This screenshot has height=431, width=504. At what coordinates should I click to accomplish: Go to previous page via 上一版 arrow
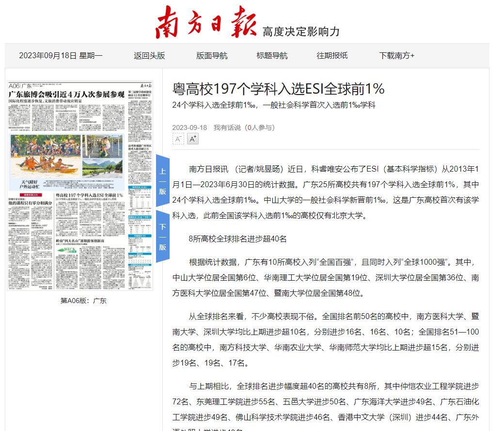(x=162, y=181)
